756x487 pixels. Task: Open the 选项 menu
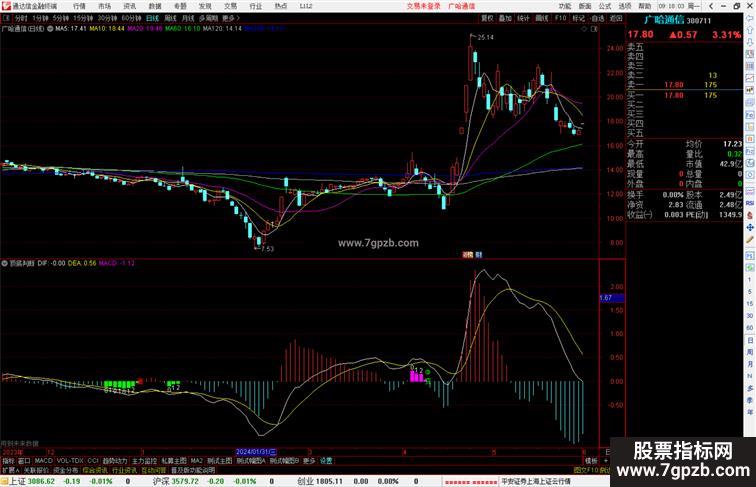tap(625, 6)
